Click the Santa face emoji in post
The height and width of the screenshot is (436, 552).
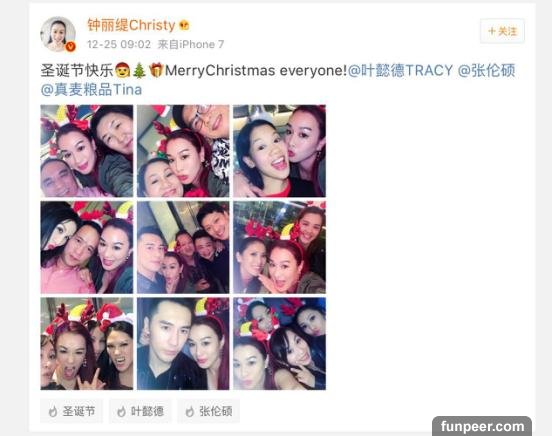(123, 70)
